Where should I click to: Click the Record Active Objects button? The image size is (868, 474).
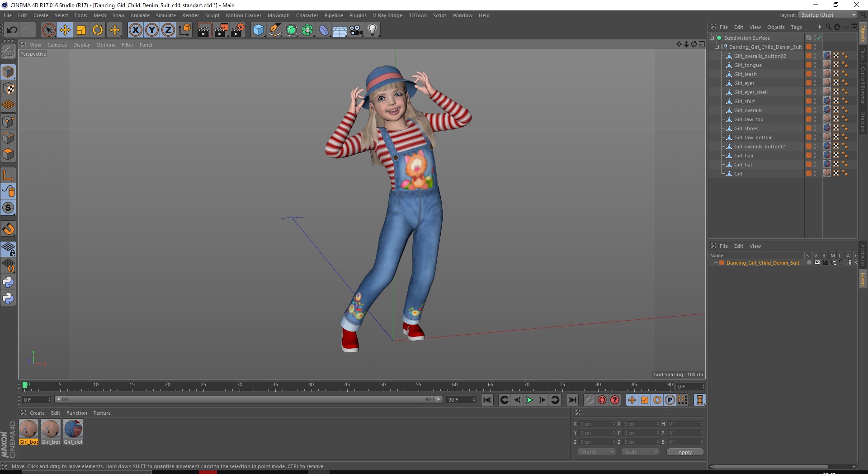589,400
